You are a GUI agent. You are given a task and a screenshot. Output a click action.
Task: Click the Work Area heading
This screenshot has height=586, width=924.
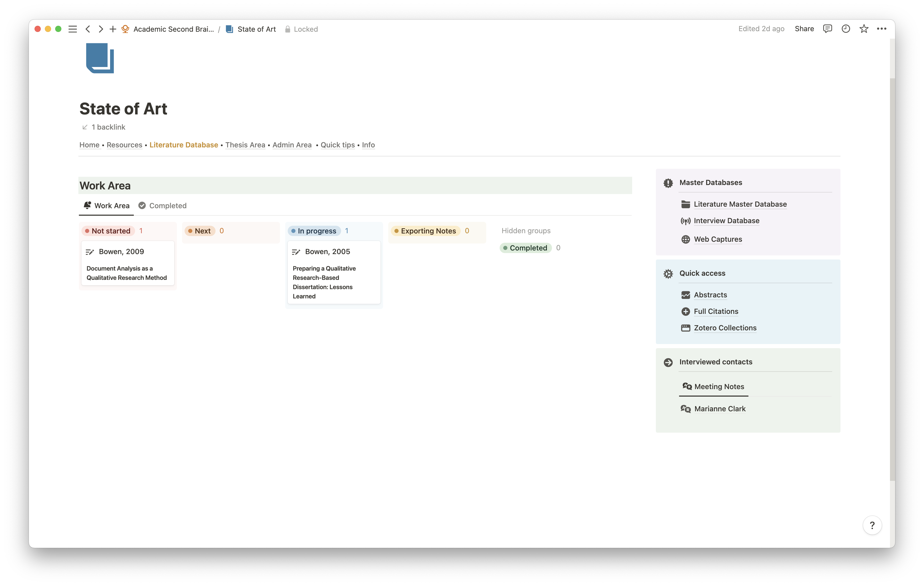click(x=105, y=186)
